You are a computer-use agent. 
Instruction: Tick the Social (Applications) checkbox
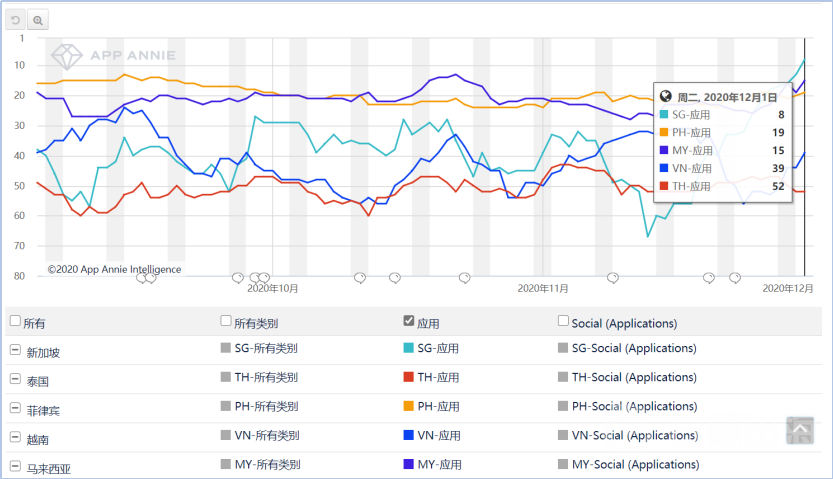pos(563,321)
